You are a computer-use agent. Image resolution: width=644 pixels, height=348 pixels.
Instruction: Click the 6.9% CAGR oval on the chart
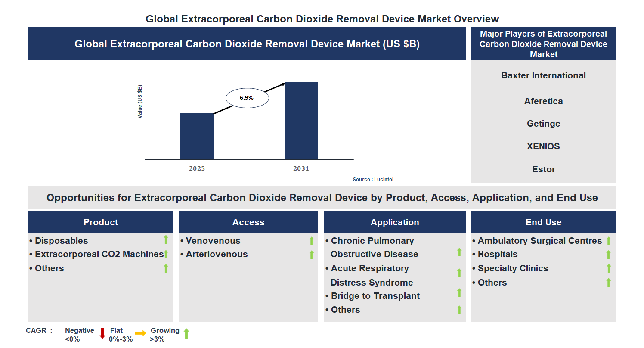pyautogui.click(x=246, y=98)
